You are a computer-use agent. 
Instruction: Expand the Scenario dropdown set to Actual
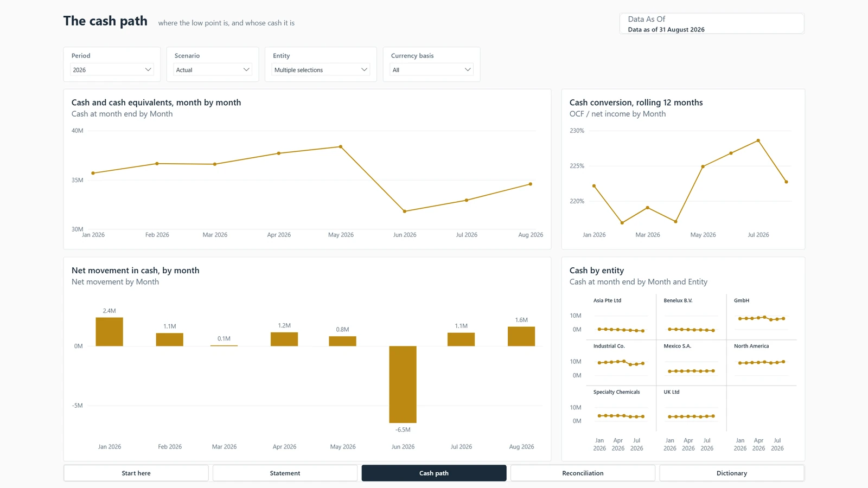213,69
